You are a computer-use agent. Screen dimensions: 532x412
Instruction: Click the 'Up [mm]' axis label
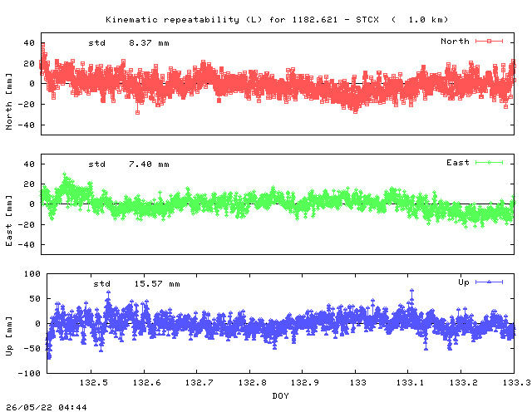pos(9,336)
